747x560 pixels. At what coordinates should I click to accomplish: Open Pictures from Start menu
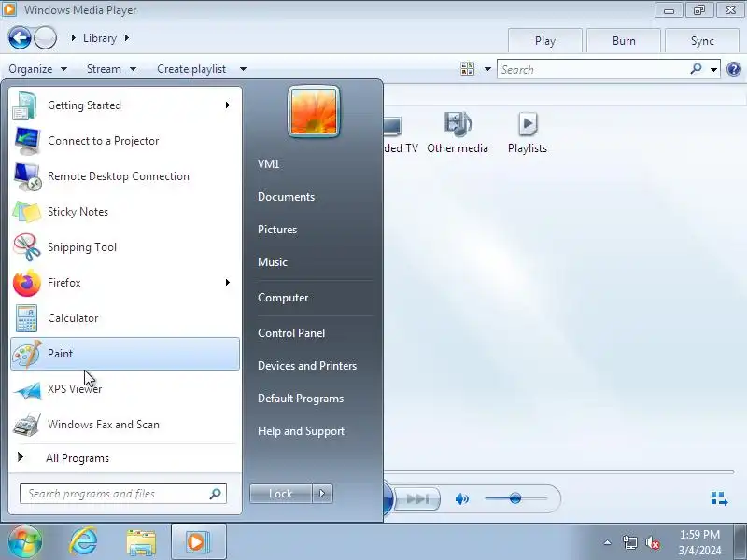point(277,230)
